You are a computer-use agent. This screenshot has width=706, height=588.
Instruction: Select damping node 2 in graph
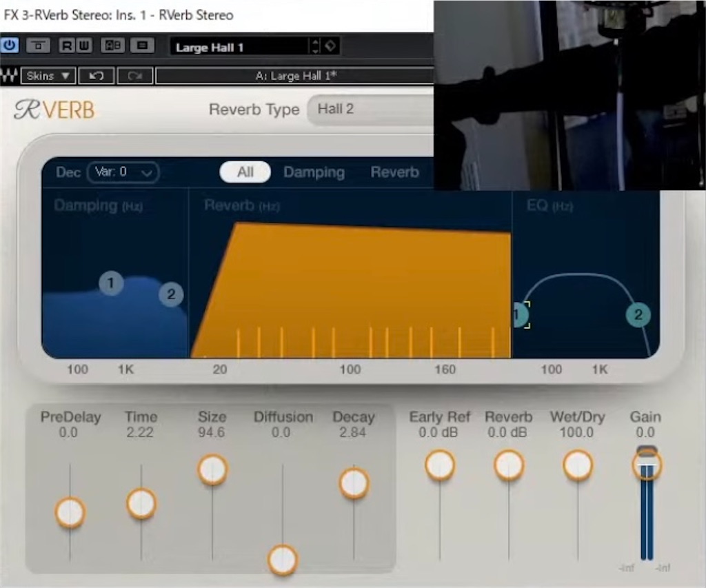point(171,294)
